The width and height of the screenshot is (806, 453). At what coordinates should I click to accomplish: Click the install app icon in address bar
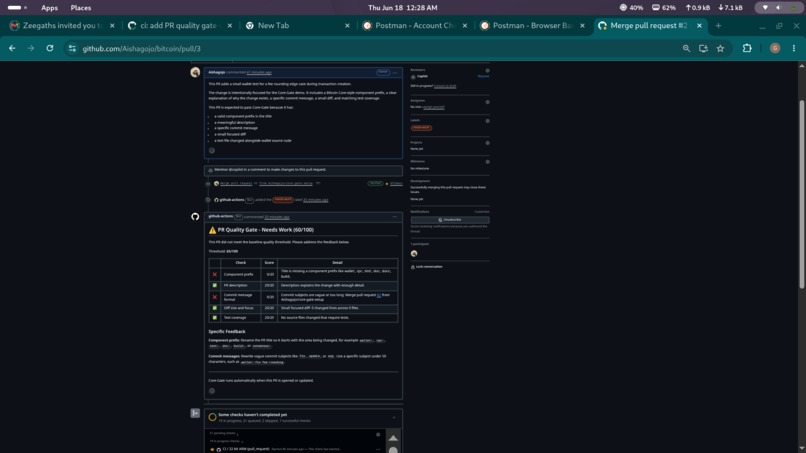pyautogui.click(x=703, y=48)
